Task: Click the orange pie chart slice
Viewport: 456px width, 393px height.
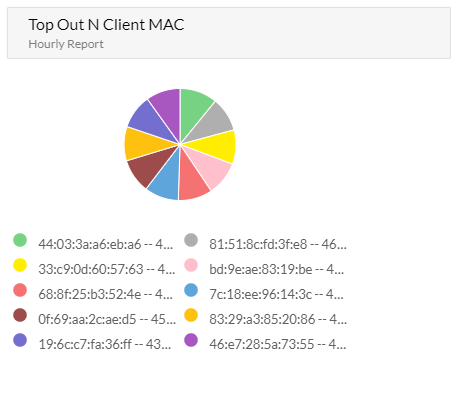Action: click(143, 144)
